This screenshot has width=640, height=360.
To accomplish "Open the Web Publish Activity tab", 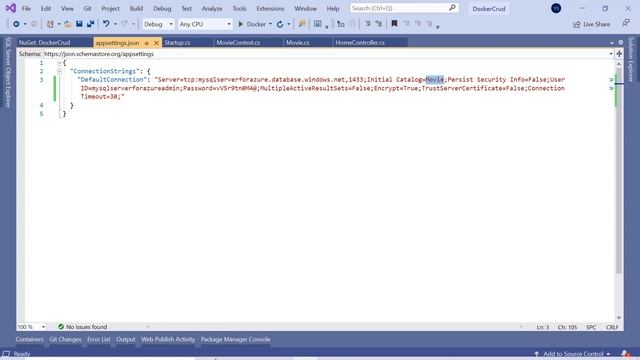I will (168, 339).
